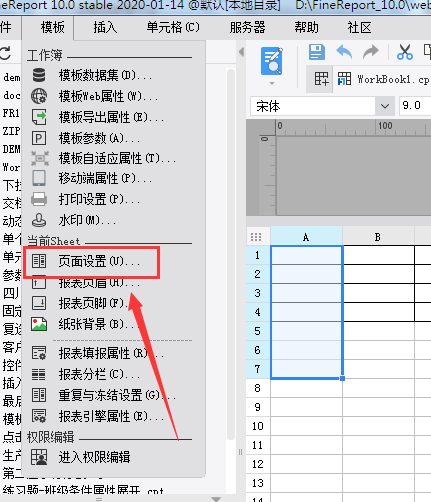Choose 重复与冻结设置(G) from the menu
Viewport: 431px width, 502px height.
[x=117, y=395]
